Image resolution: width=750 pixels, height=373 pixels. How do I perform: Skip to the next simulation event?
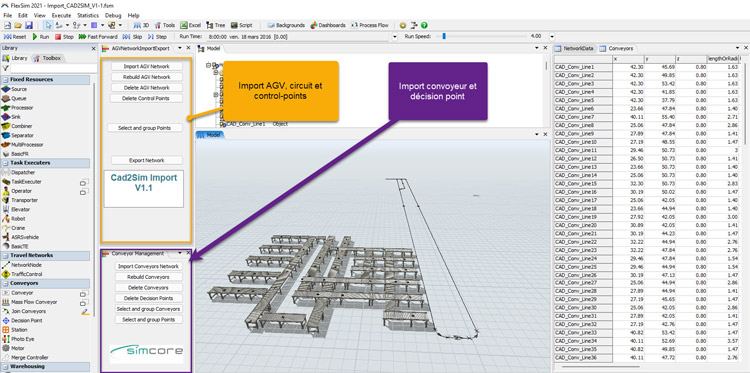coord(132,36)
